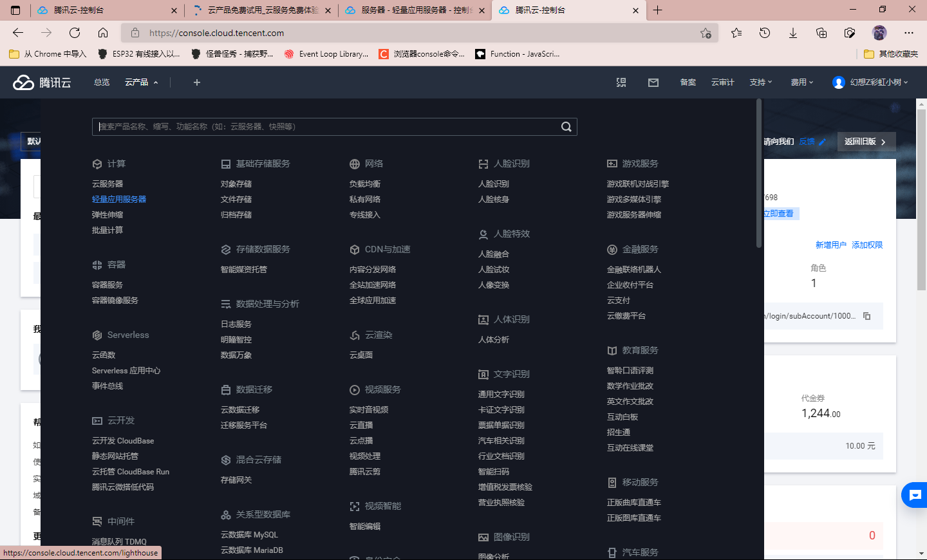Click the plus icon to add shortcut
927x560 pixels.
pos(197,82)
